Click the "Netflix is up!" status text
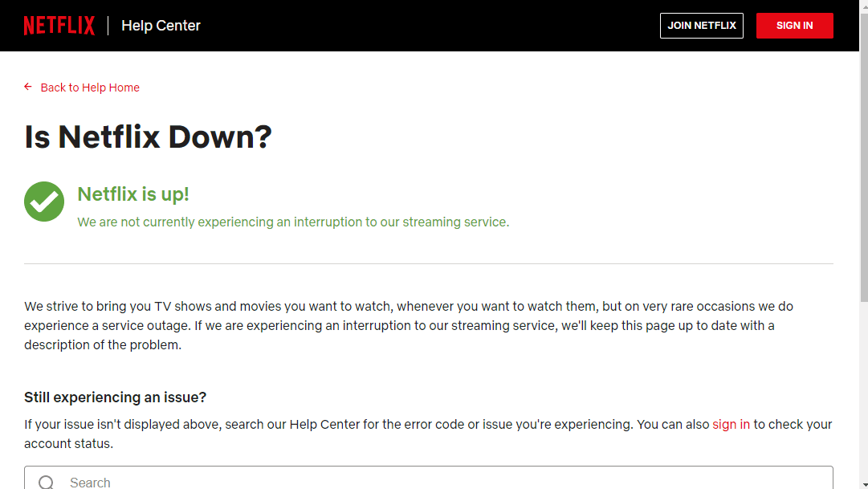 (132, 194)
